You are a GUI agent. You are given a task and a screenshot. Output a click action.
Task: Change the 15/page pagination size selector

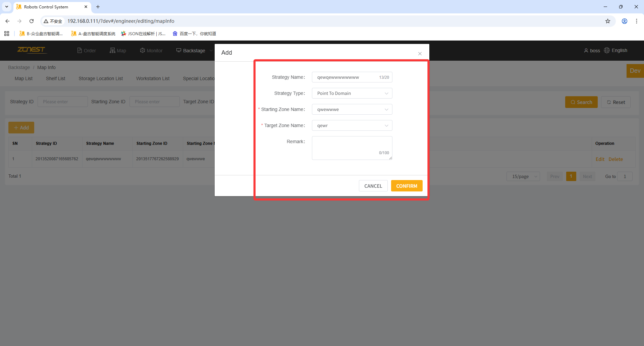click(523, 177)
